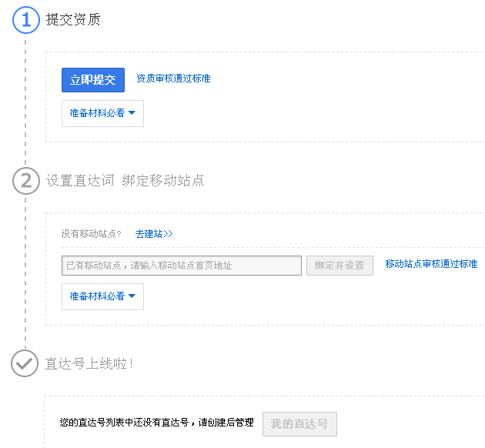Click the blue step 1 circle icon
Screen dimensions: 485x448
coord(26,20)
